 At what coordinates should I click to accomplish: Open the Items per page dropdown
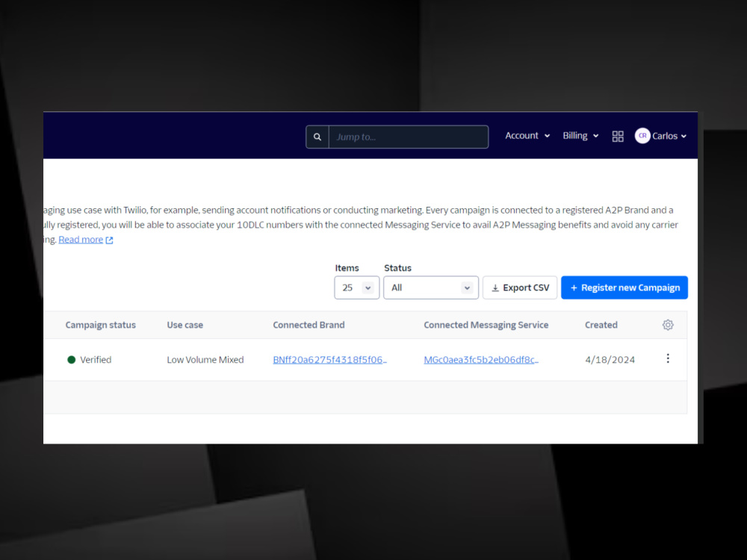click(357, 287)
